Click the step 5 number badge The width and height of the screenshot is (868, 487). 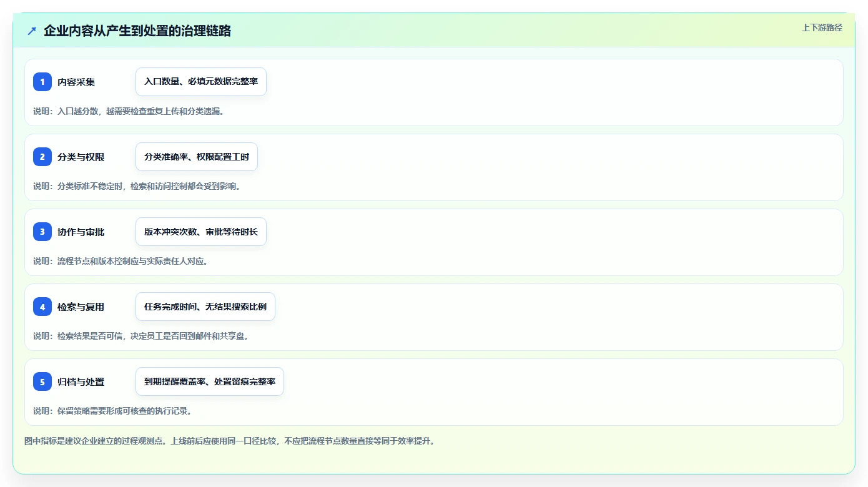[42, 381]
